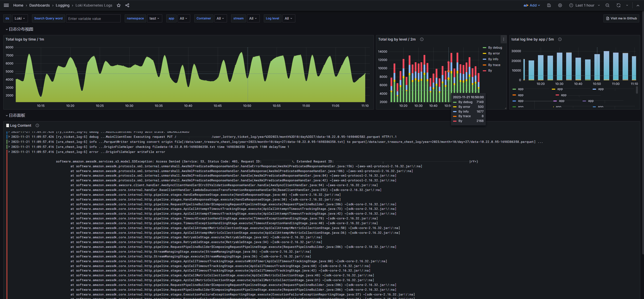Click the By error yellow legend color swatch

coord(485,53)
